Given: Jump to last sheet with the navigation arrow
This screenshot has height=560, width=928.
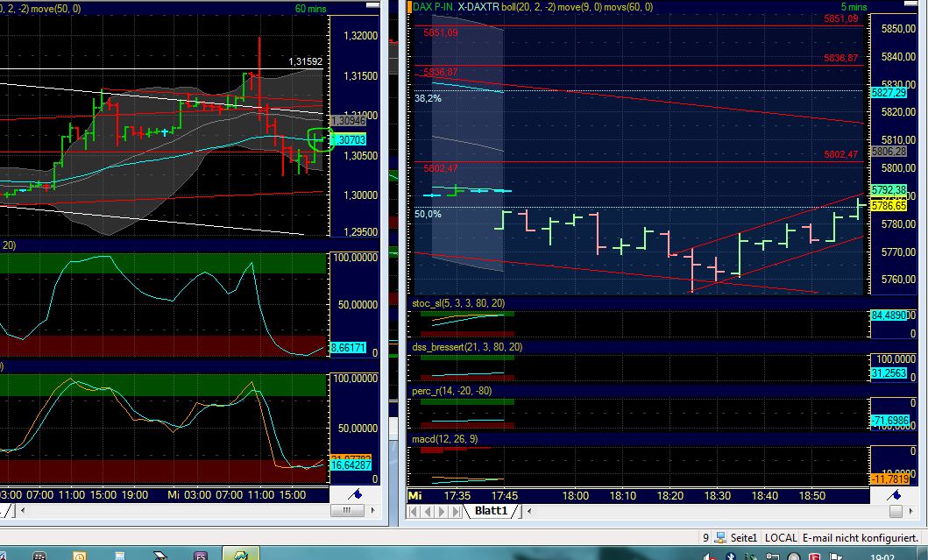Looking at the screenshot, I should [x=455, y=511].
